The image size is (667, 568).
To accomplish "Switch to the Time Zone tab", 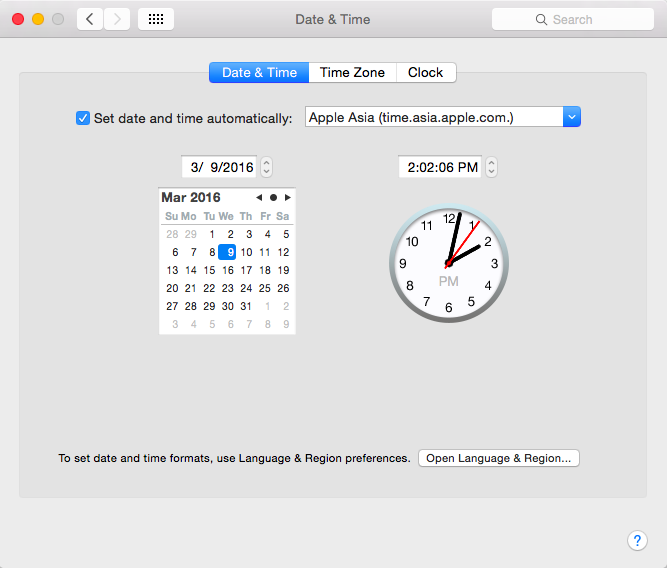I will tap(352, 72).
